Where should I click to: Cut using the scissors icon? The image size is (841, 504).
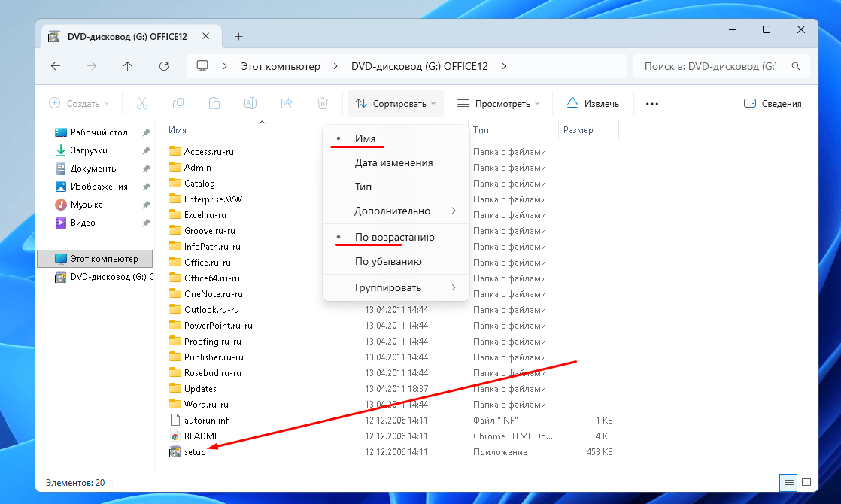coord(141,103)
